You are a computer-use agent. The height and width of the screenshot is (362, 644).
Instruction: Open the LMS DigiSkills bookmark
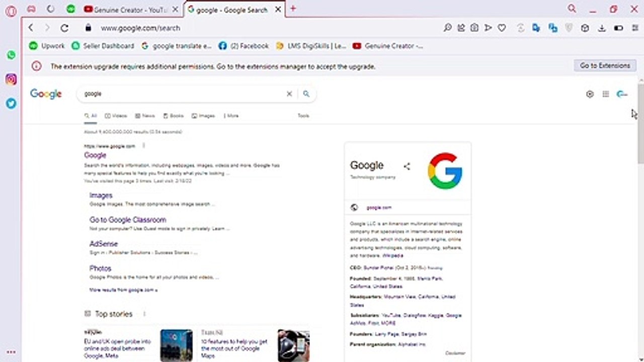(311, 46)
